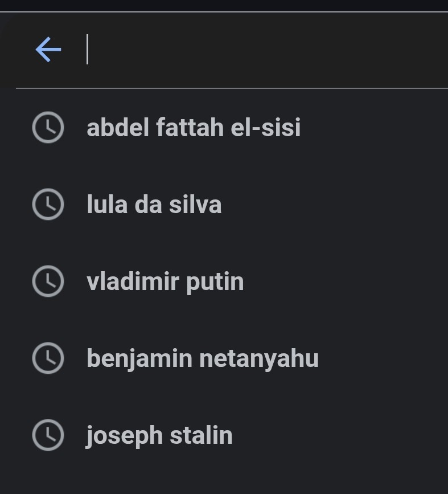Click the recent-search clock for joseph stalin
The image size is (448, 494).
pyautogui.click(x=48, y=435)
